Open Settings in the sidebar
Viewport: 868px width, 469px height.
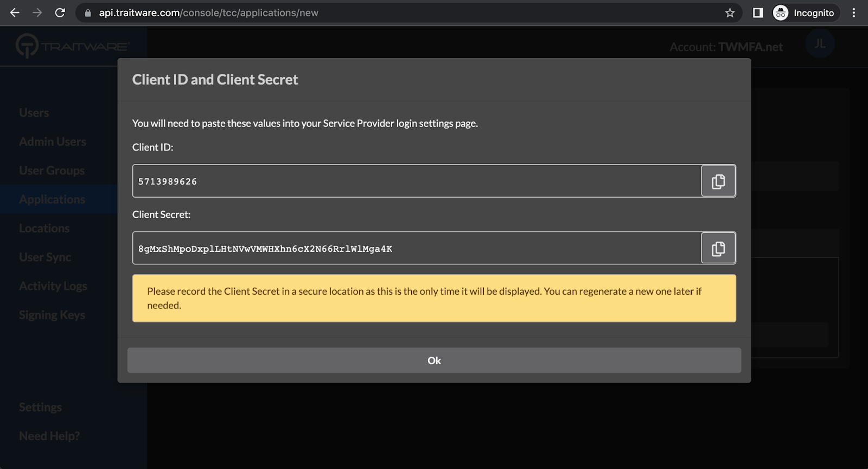click(x=40, y=407)
